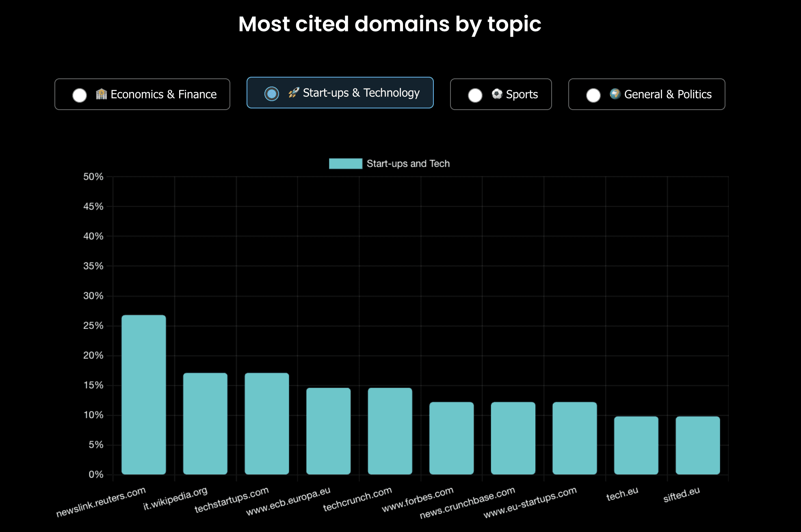Image resolution: width=801 pixels, height=532 pixels.
Task: Open the Economics & Finance topic view
Action: coord(142,94)
